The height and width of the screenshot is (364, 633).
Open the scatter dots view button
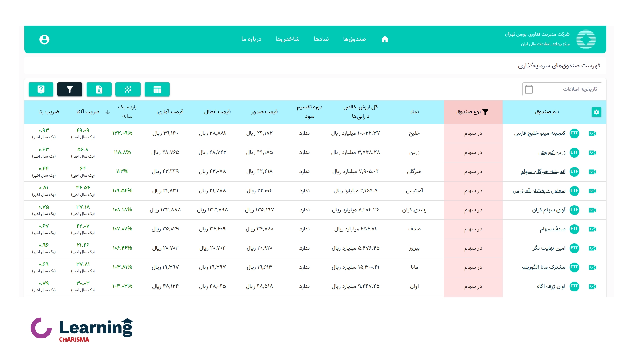[x=128, y=89]
